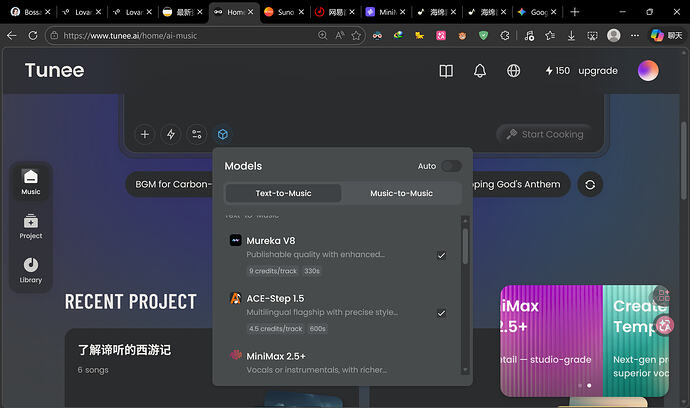Click the '9 credits/track' tag under Mureka
This screenshot has height=408, width=690.
[273, 271]
